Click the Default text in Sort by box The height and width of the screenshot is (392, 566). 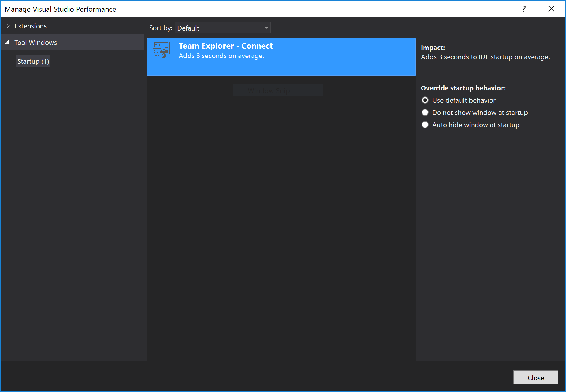(x=188, y=28)
